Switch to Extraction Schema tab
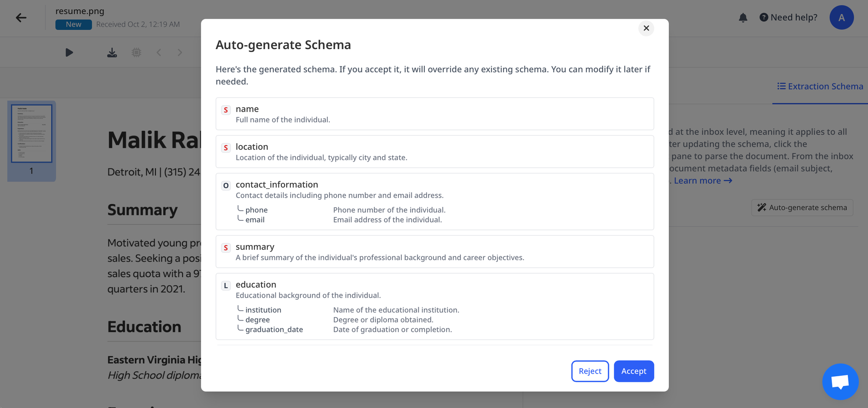Viewport: 868px width, 408px height. point(820,86)
